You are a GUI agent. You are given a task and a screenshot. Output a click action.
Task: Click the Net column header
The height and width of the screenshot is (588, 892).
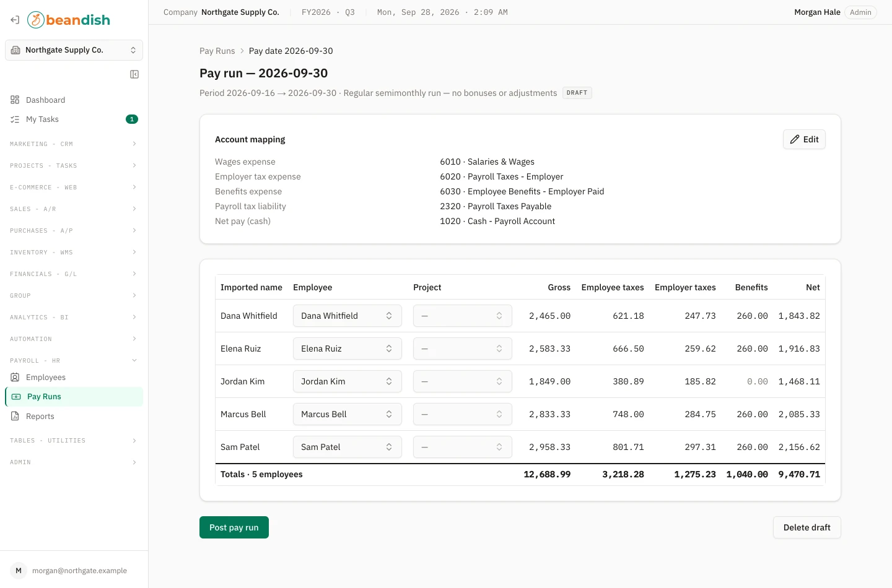813,287
